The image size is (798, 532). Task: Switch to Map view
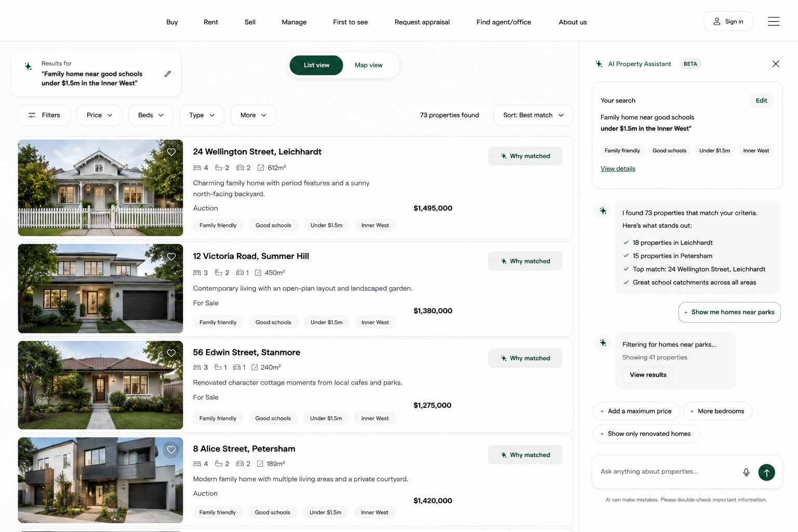[x=368, y=65]
